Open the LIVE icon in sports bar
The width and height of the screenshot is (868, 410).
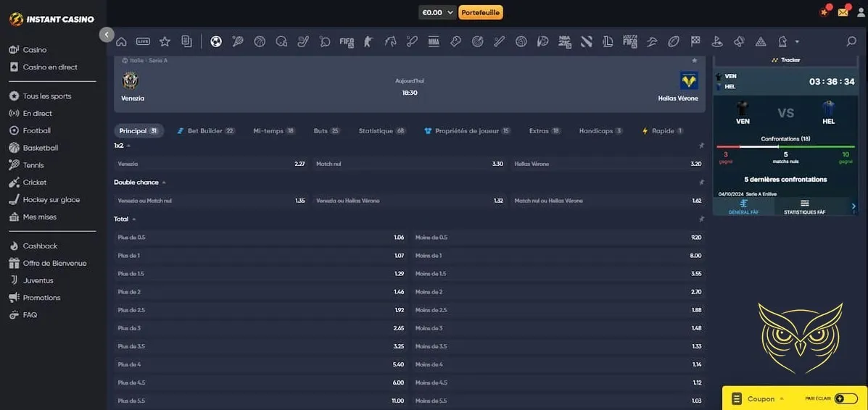143,41
